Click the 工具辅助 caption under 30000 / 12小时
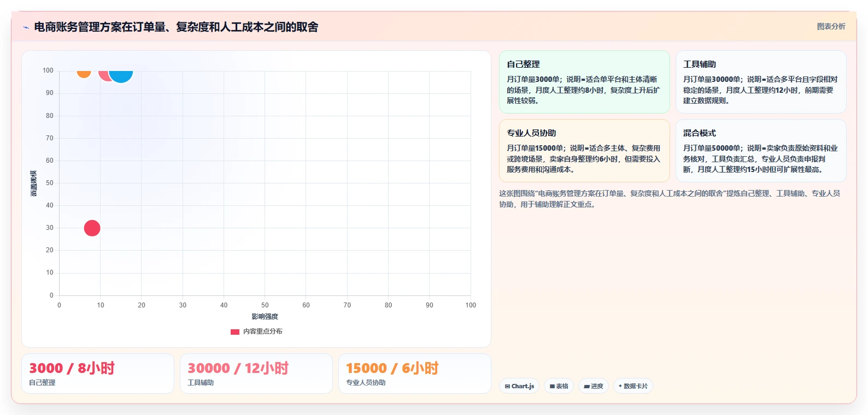 click(201, 383)
